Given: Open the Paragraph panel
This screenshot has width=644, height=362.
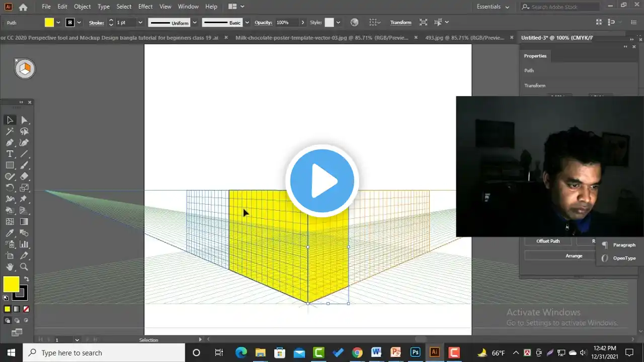Looking at the screenshot, I should click(618, 245).
